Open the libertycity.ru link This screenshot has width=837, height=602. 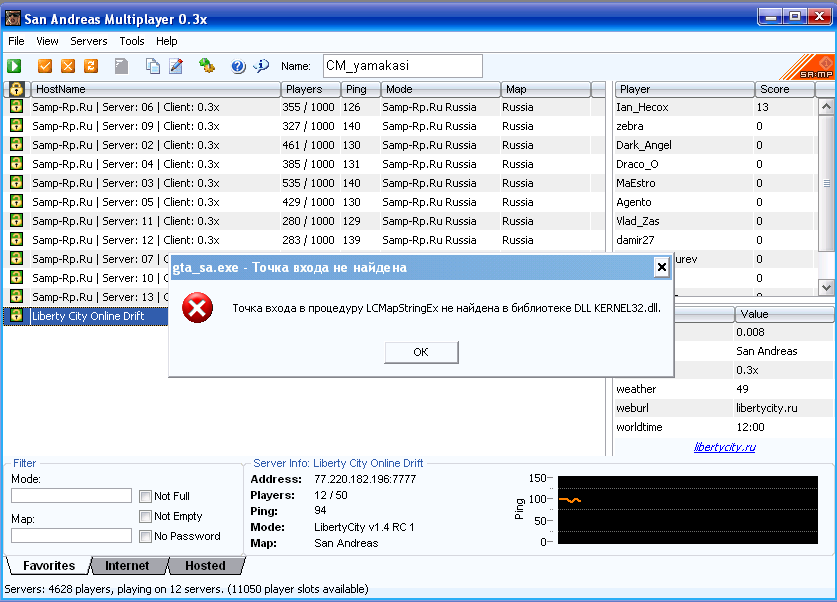(725, 447)
